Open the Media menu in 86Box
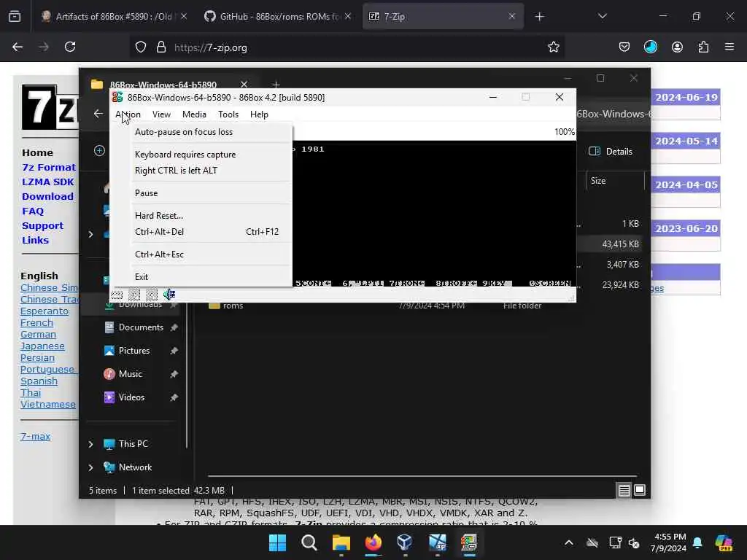The width and height of the screenshot is (747, 560). 194,114
